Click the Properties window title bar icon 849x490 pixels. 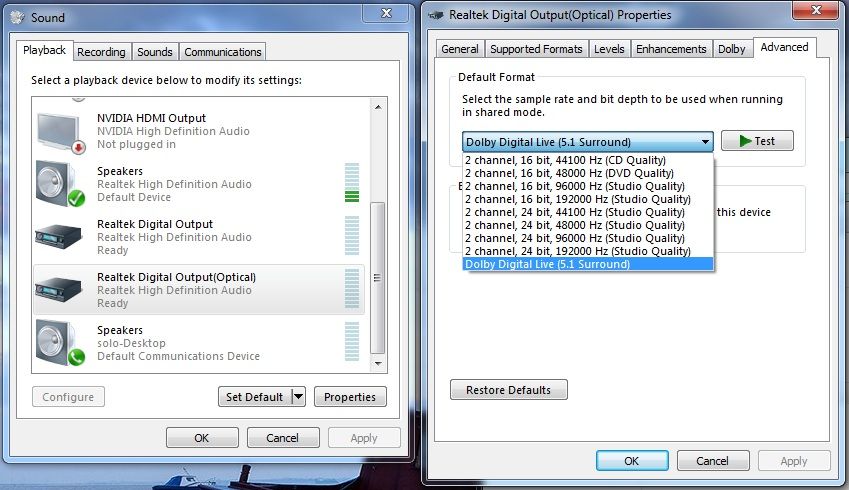coord(436,15)
